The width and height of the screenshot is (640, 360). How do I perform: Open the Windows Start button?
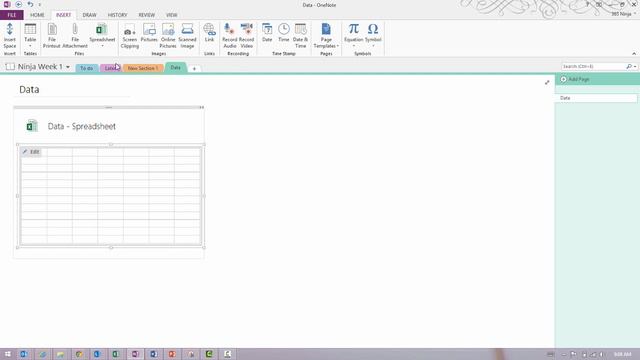(x=7, y=354)
